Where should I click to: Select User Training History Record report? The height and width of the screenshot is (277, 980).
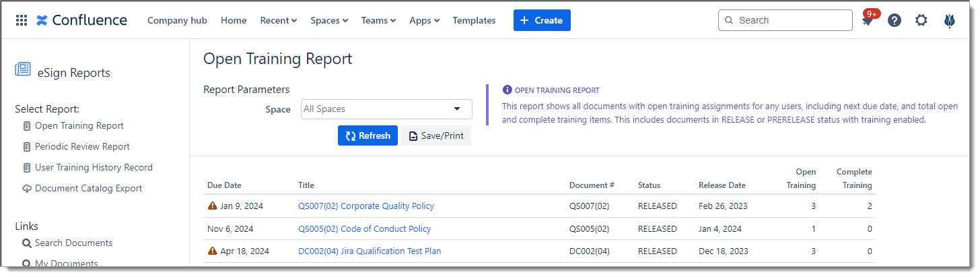point(94,167)
